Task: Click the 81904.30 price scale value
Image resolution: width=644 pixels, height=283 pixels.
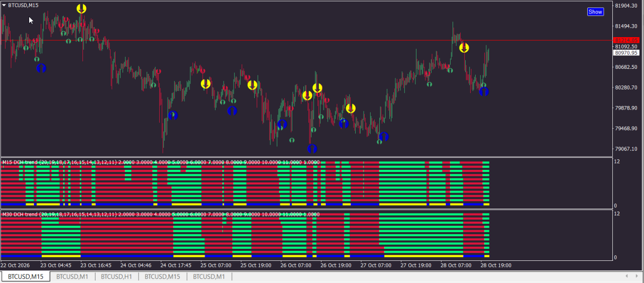Action: click(626, 6)
